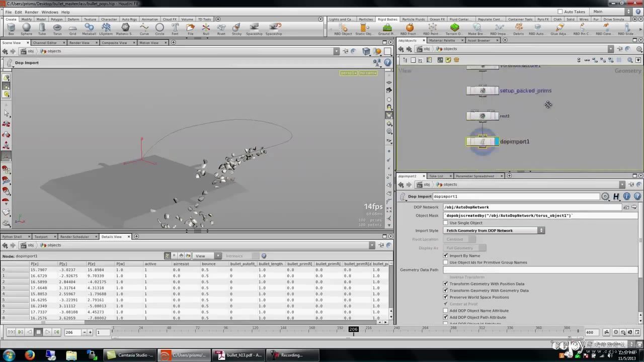Click the frame 206 timeline marker
The width and height of the screenshot is (644, 362).
[x=353, y=330]
